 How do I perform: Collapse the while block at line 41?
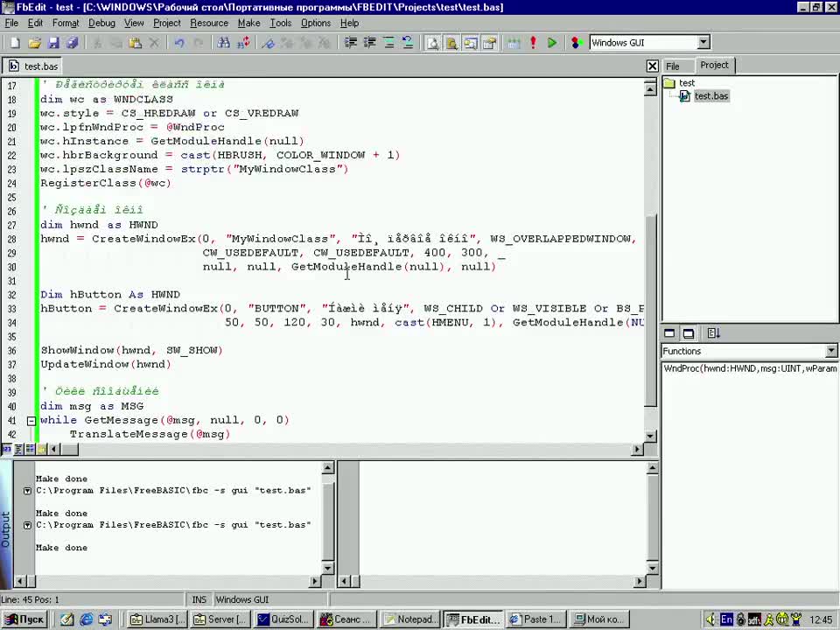pyautogui.click(x=31, y=421)
